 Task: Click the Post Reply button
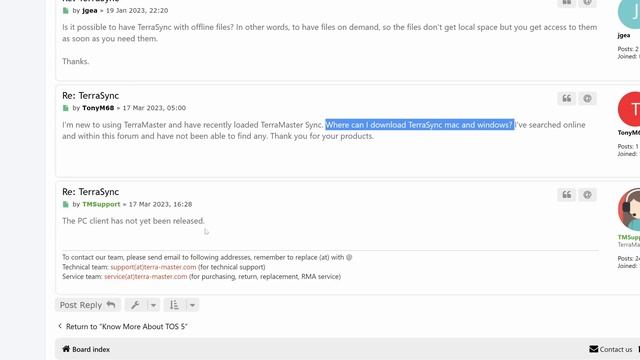click(x=88, y=305)
